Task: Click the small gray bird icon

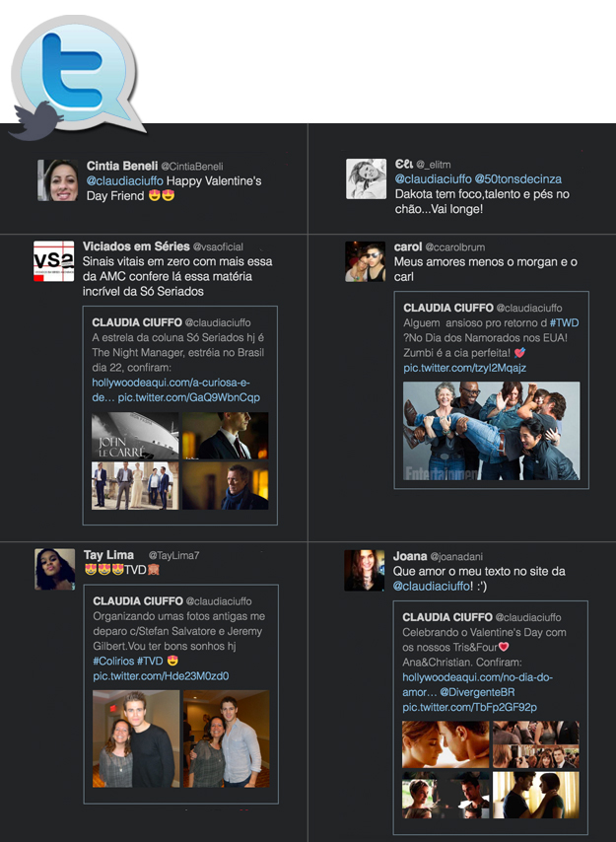Action: click(34, 122)
